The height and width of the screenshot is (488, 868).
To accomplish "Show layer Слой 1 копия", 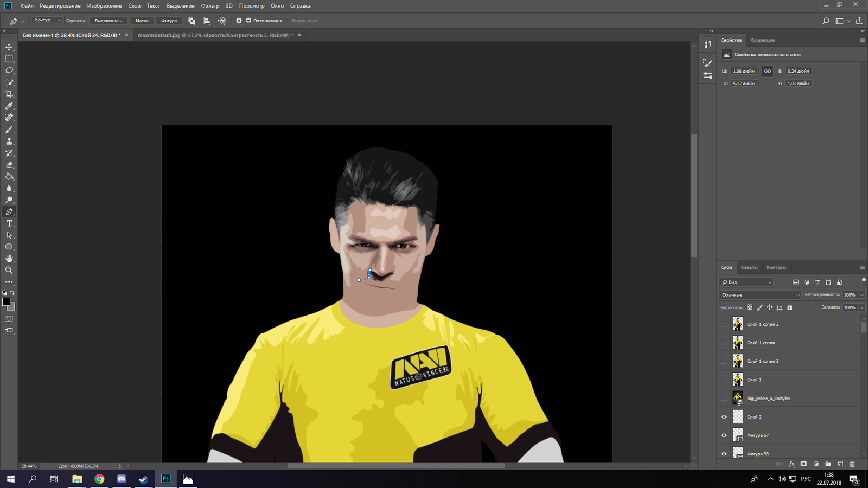I will pos(724,343).
